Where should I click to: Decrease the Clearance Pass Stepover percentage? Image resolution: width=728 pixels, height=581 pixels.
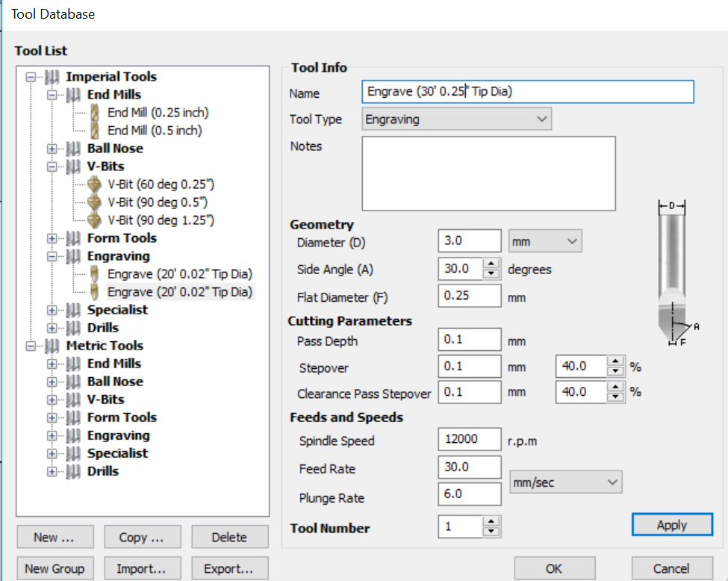(x=615, y=397)
